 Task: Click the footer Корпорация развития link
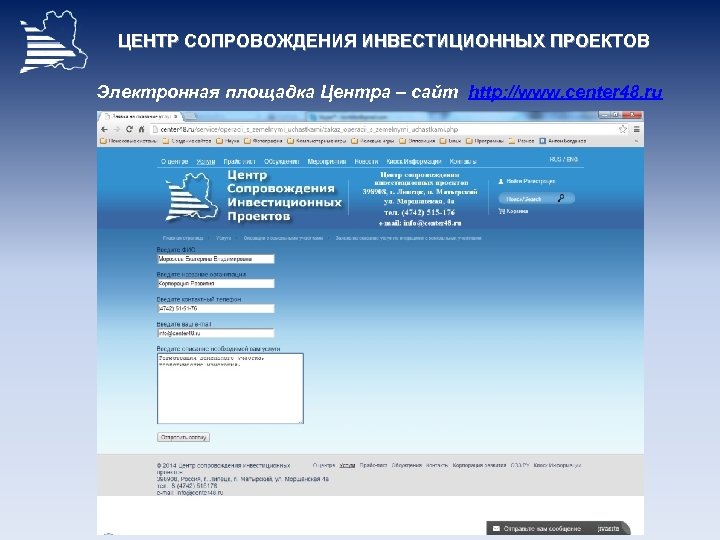(479, 465)
